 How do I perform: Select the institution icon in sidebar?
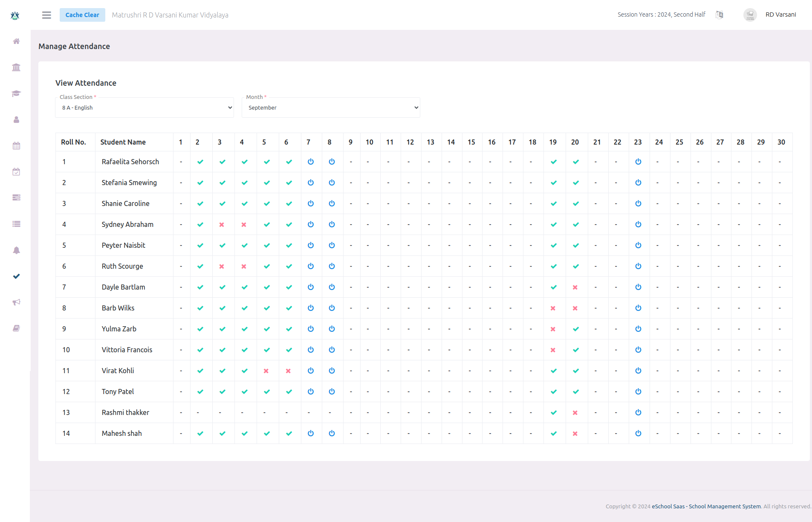coord(16,67)
